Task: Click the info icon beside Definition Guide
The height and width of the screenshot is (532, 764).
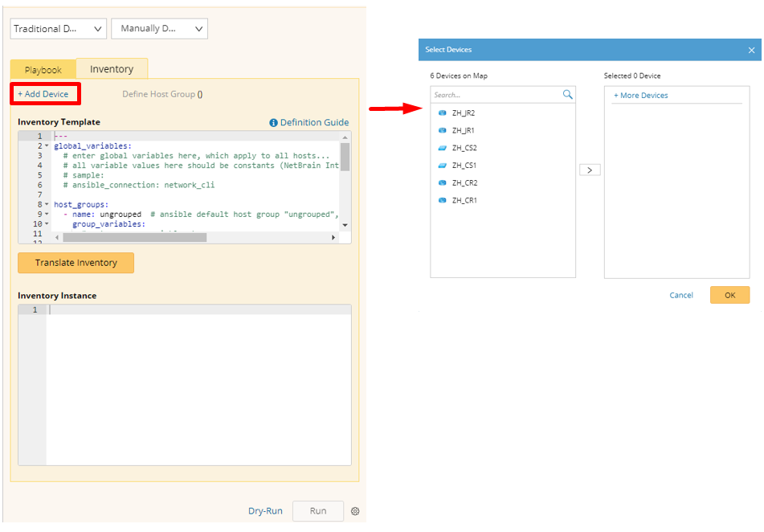Action: (x=273, y=123)
